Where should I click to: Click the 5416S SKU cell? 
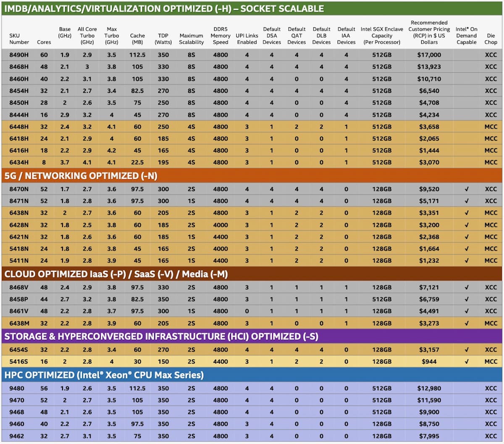[19, 362]
